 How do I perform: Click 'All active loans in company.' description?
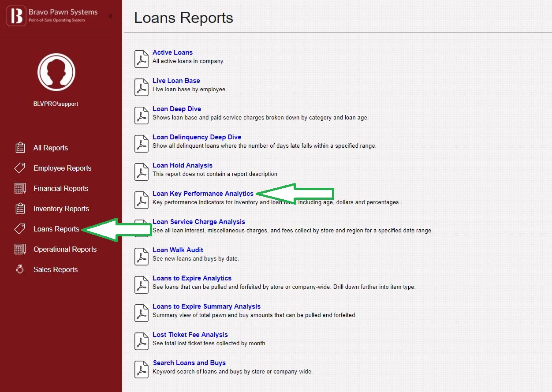click(x=188, y=61)
